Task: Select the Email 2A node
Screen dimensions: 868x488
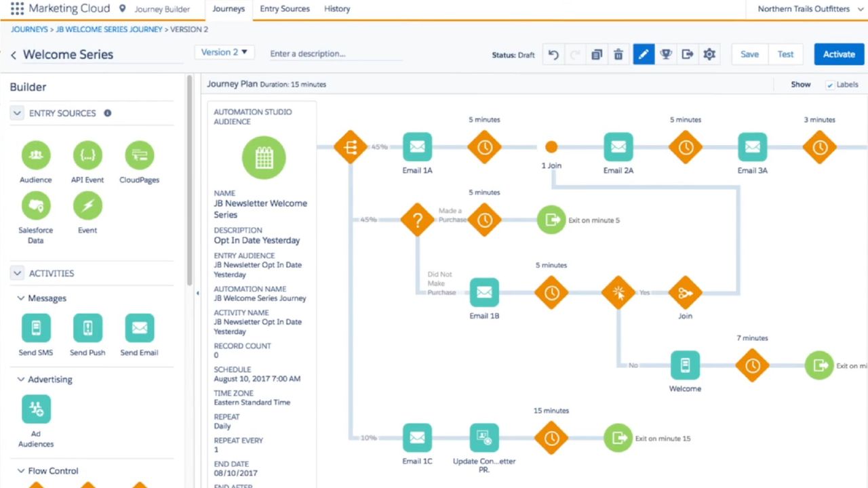Action: [618, 146]
